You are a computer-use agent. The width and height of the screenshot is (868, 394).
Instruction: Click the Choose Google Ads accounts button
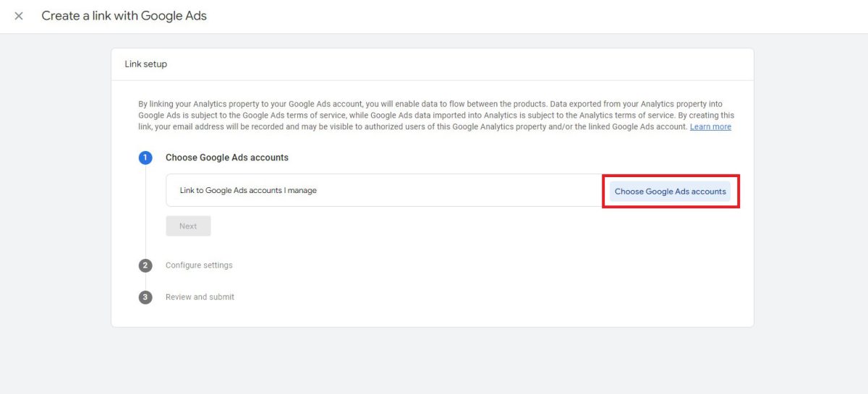tap(671, 192)
